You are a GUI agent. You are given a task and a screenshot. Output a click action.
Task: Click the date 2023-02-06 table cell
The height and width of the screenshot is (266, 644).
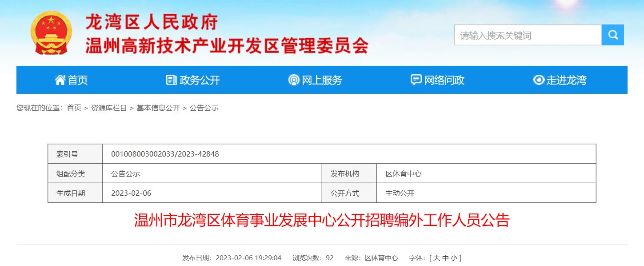131,193
